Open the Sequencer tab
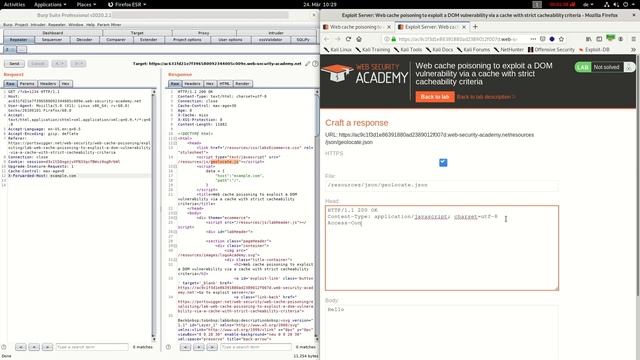The image size is (640, 360). (x=51, y=40)
